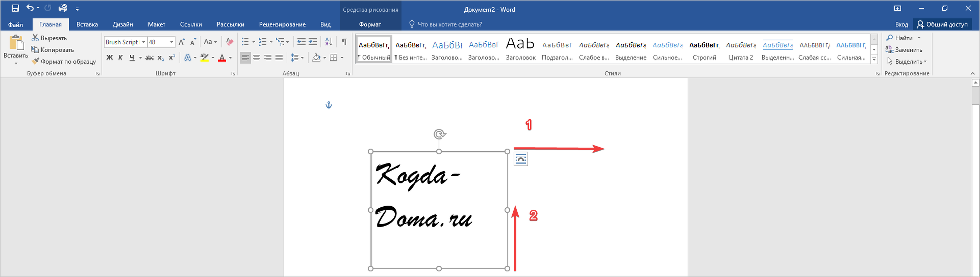The height and width of the screenshot is (277, 980).
Task: Click the Increase Font Size icon
Action: (x=182, y=42)
